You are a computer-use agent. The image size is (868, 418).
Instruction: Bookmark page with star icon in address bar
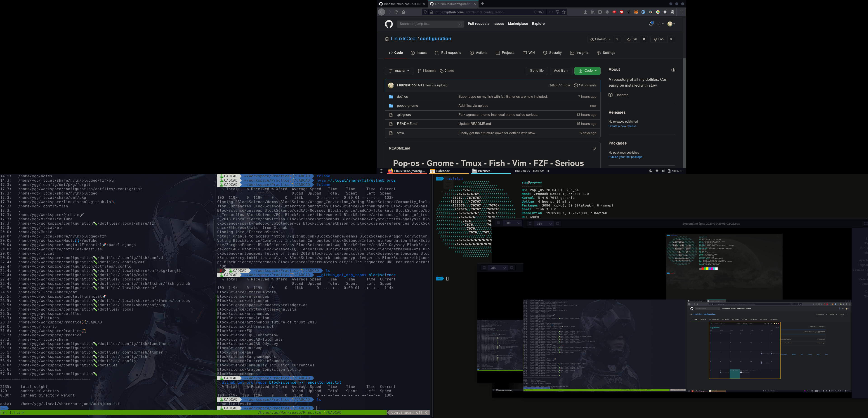coord(564,12)
